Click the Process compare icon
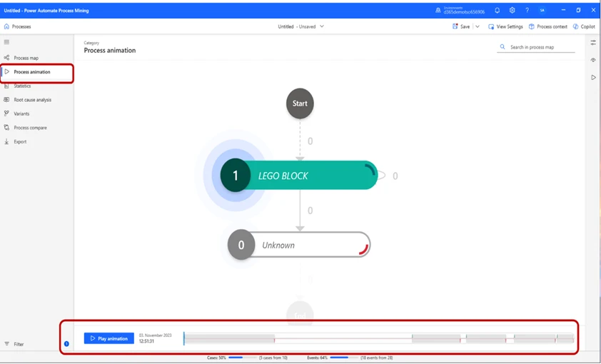The width and height of the screenshot is (601, 364). coord(6,128)
